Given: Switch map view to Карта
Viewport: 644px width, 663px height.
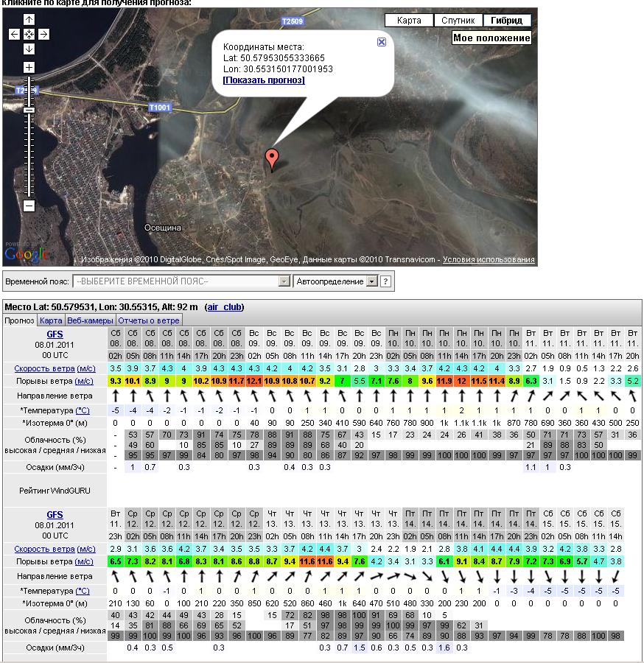Looking at the screenshot, I should coord(409,21).
